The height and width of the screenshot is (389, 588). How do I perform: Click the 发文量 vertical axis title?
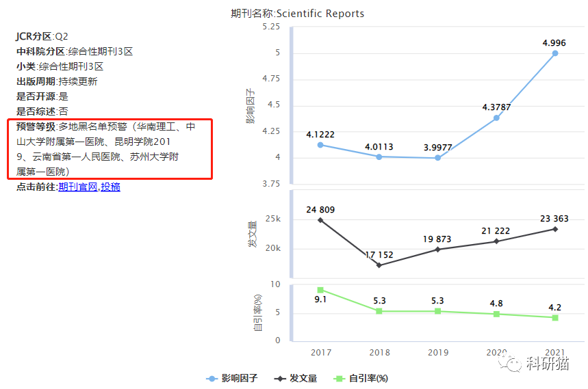(252, 234)
